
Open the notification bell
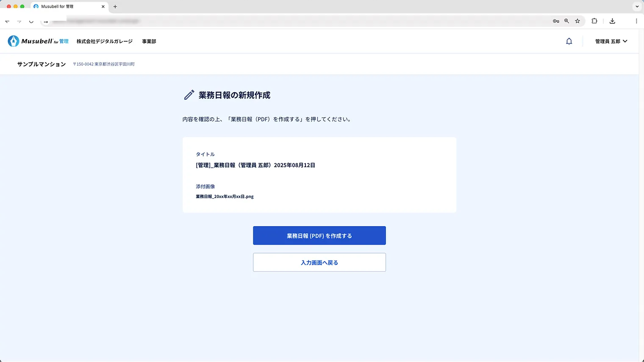tap(569, 41)
